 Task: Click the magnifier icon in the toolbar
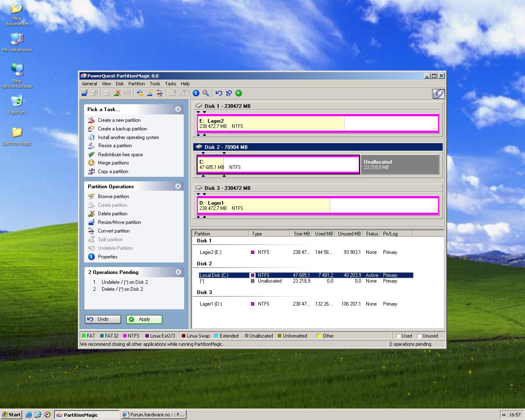pos(206,93)
